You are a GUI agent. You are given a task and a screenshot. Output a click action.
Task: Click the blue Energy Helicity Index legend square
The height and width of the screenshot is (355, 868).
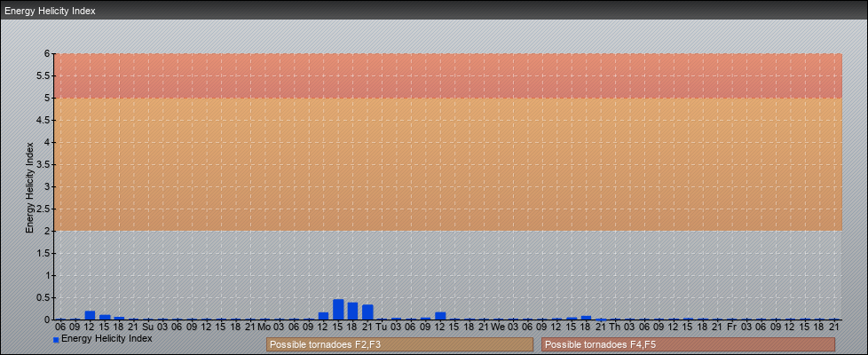coord(56,340)
